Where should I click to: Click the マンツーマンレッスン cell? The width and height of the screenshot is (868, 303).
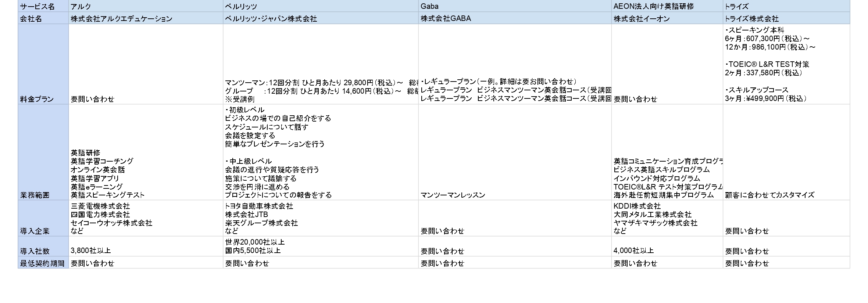click(x=515, y=152)
